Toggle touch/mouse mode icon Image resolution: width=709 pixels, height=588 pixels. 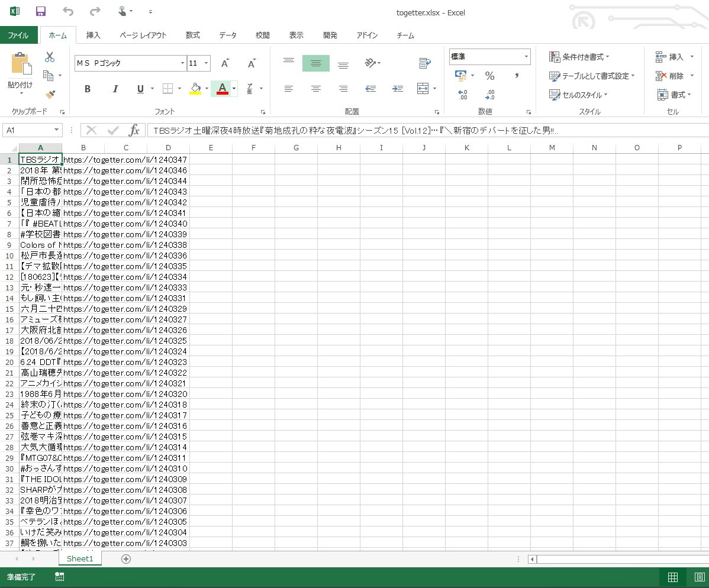[122, 11]
